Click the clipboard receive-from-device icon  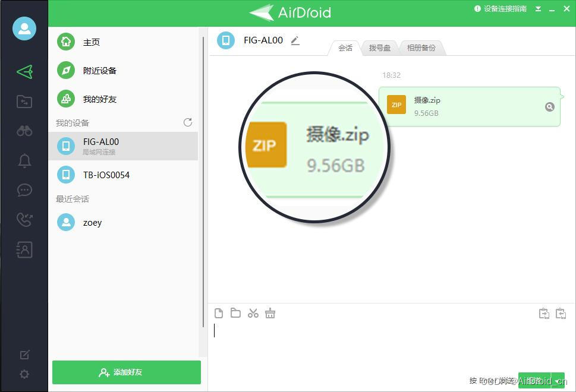point(561,314)
